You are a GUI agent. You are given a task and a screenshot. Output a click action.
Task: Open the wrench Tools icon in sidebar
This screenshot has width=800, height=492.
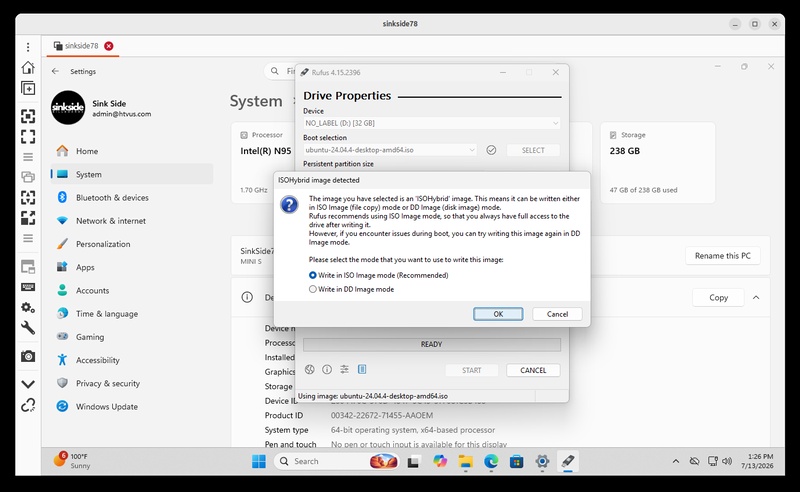tap(28, 328)
